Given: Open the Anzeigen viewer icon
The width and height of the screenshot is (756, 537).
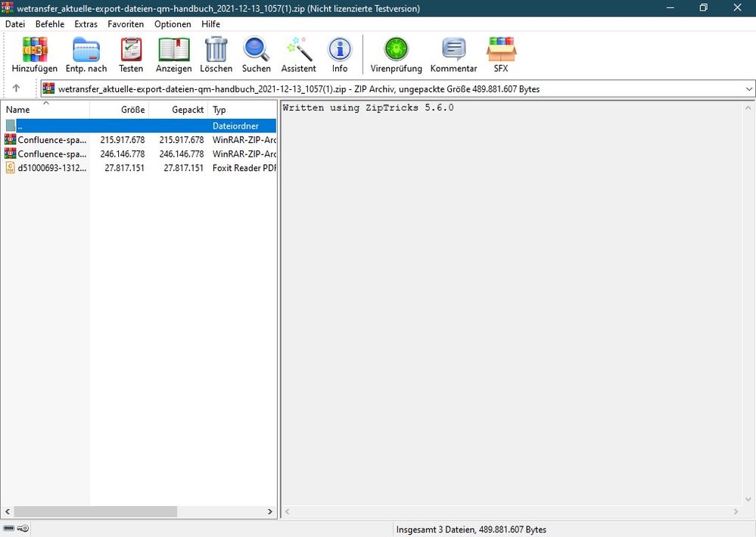Looking at the screenshot, I should coord(173,50).
